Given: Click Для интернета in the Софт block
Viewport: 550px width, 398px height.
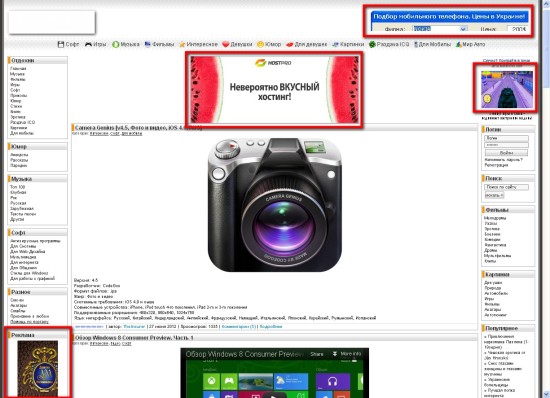Looking at the screenshot, I should point(24,262).
